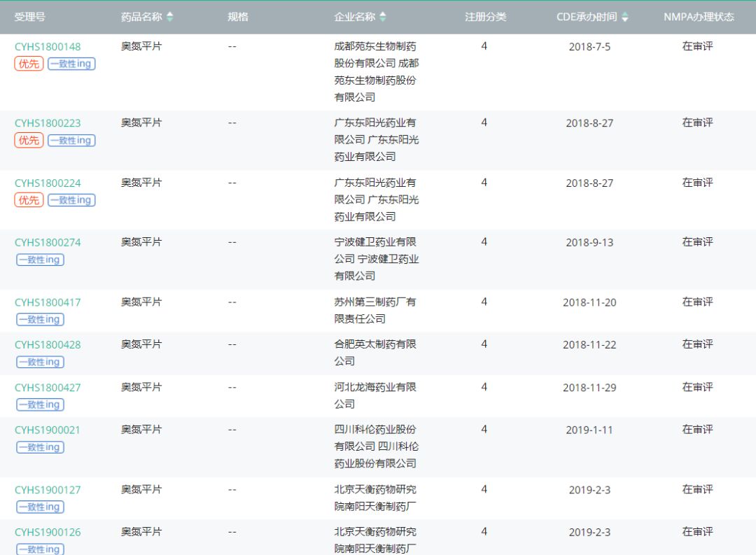The width and height of the screenshot is (756, 555).
Task: Click 一致性ing tag under CYHS1800223
Action: pos(71,140)
